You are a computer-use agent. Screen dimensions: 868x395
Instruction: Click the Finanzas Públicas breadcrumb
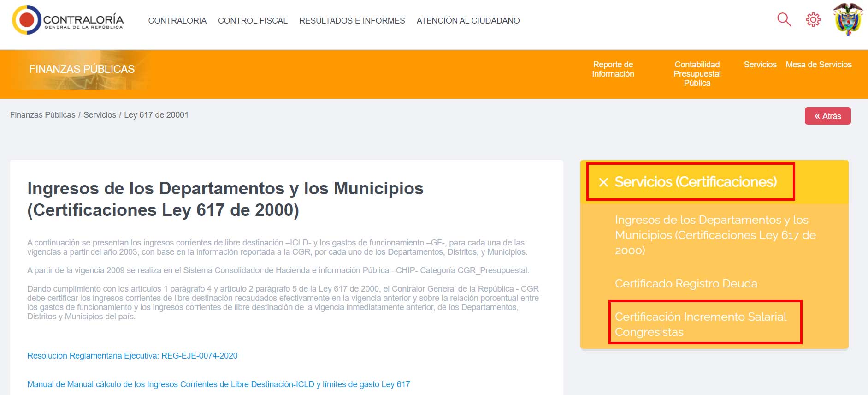[x=42, y=115]
